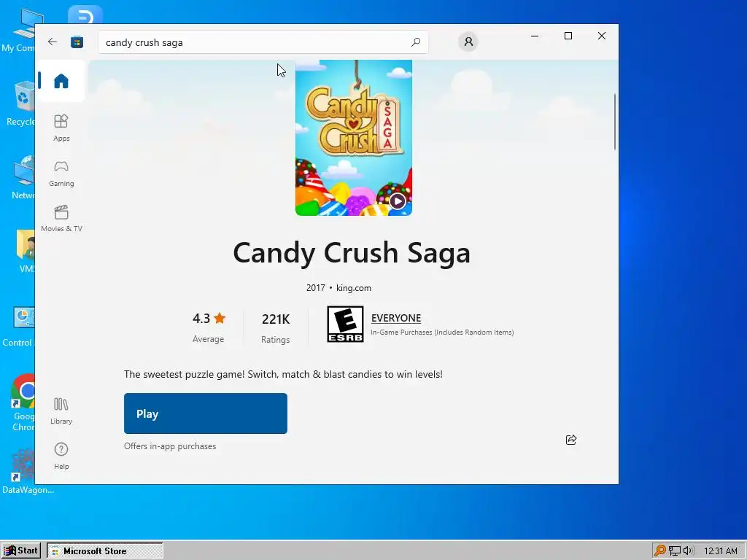
Task: Click the ESRB rating badge
Action: point(345,324)
